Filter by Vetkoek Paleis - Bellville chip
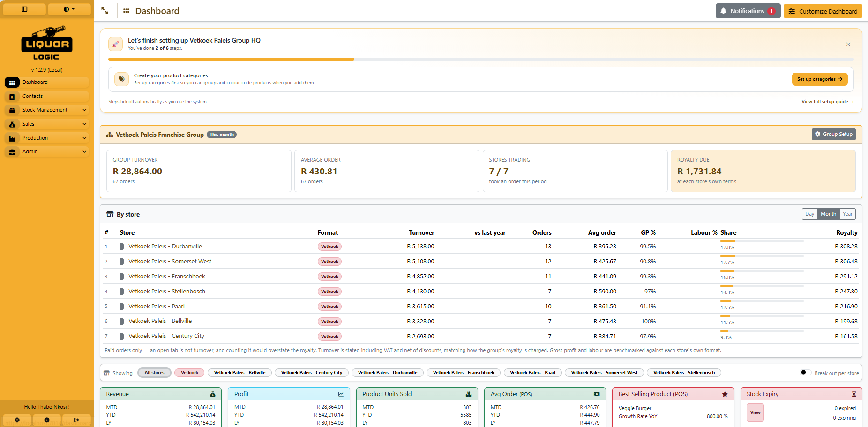Image resolution: width=868 pixels, height=427 pixels. coord(239,373)
